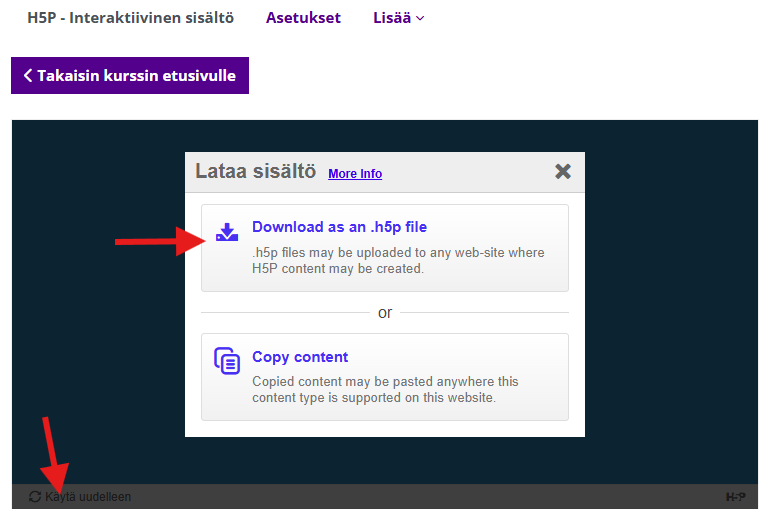Click the Lataa sisältö dialog heading
The height and width of the screenshot is (520, 768).
255,172
